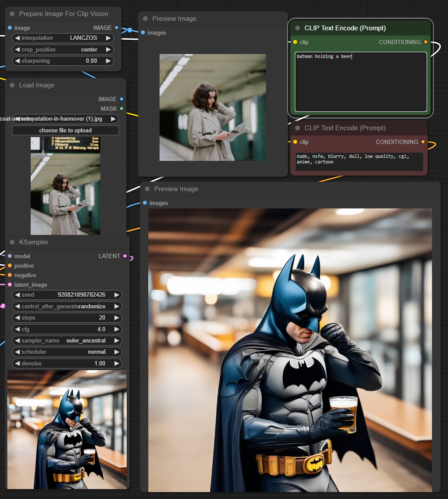Image resolution: width=448 pixels, height=499 pixels.
Task: Click images input socket of upper Preview Image
Action: coord(143,32)
